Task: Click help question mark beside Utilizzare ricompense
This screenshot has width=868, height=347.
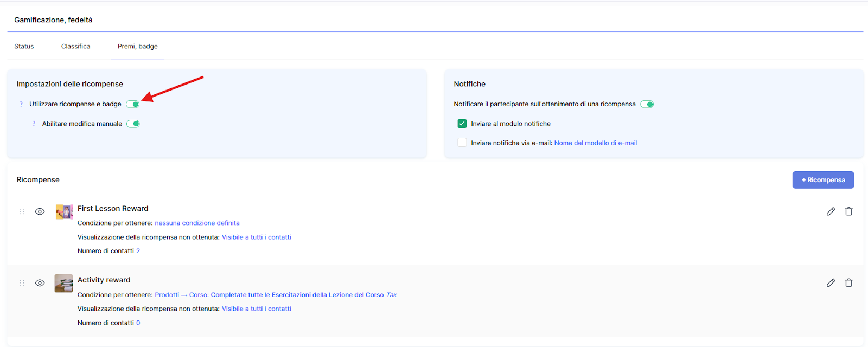Action: click(x=21, y=104)
